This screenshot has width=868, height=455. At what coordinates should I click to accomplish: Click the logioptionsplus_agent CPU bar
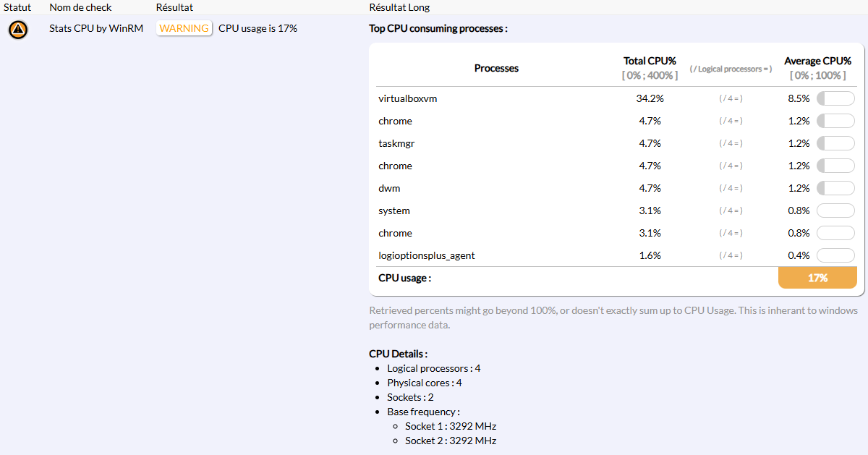pos(835,255)
